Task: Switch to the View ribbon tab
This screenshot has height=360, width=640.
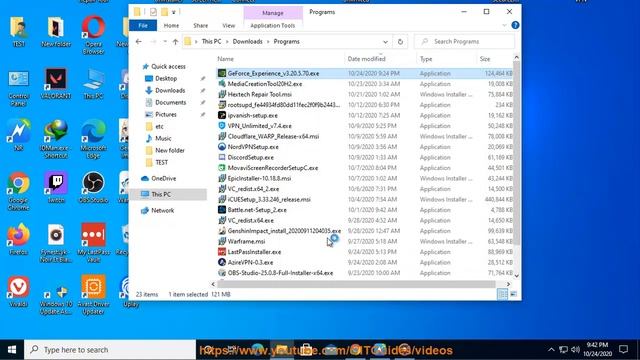Action: pyautogui.click(x=229, y=25)
